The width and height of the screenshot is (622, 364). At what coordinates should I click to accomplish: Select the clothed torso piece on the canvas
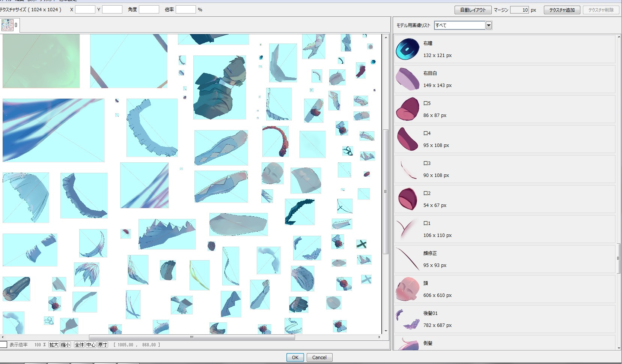220,88
